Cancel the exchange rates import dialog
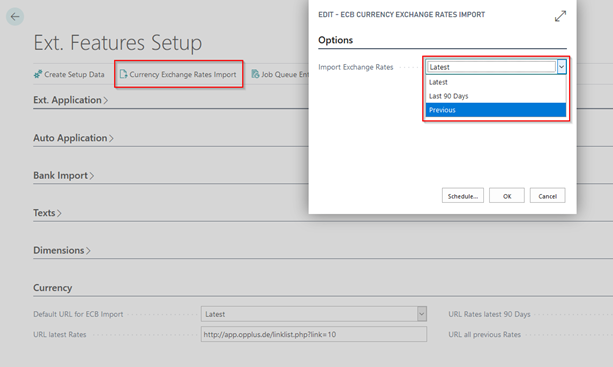The height and width of the screenshot is (367, 613). [x=547, y=196]
